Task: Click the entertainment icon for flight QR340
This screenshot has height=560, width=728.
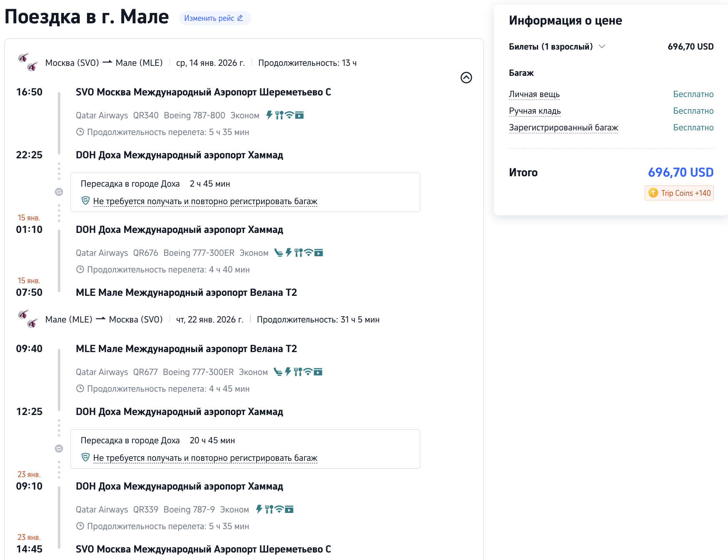Action: coord(299,115)
